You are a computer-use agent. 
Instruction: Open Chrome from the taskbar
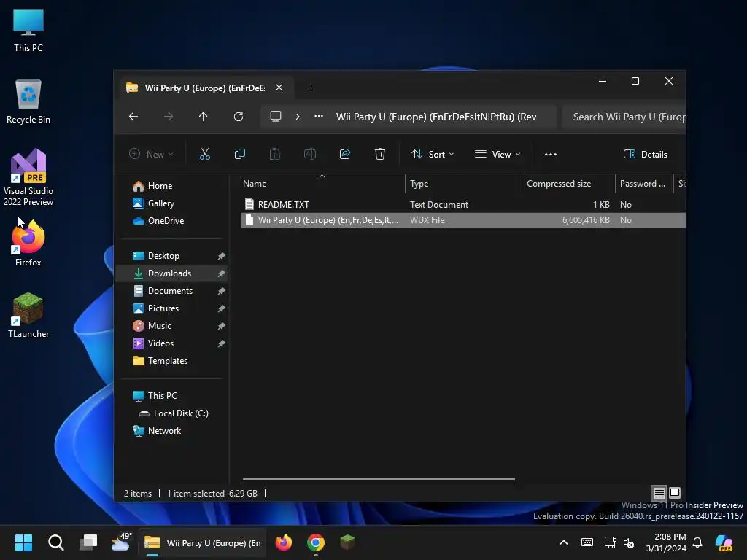click(x=316, y=542)
